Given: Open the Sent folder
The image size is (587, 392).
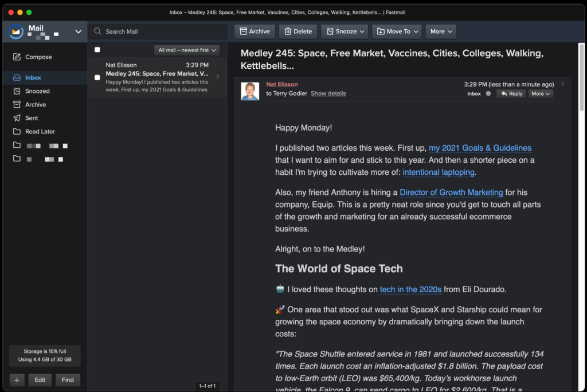Looking at the screenshot, I should [x=45, y=118].
